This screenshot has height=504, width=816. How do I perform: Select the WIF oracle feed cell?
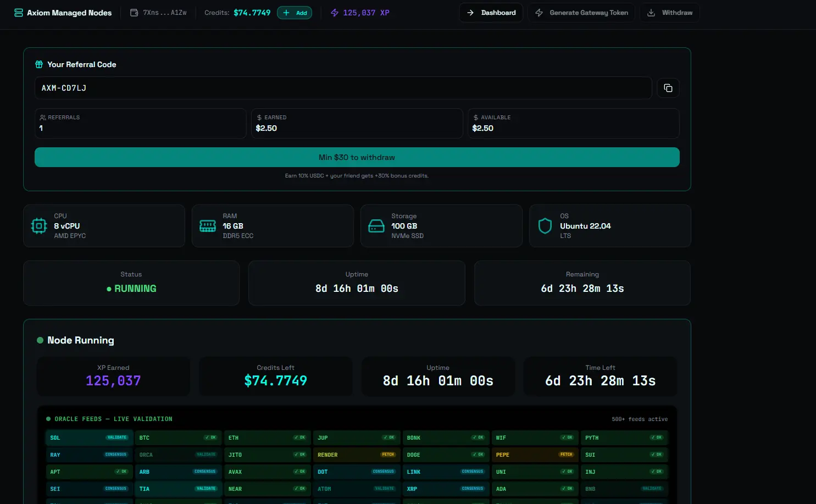click(535, 438)
